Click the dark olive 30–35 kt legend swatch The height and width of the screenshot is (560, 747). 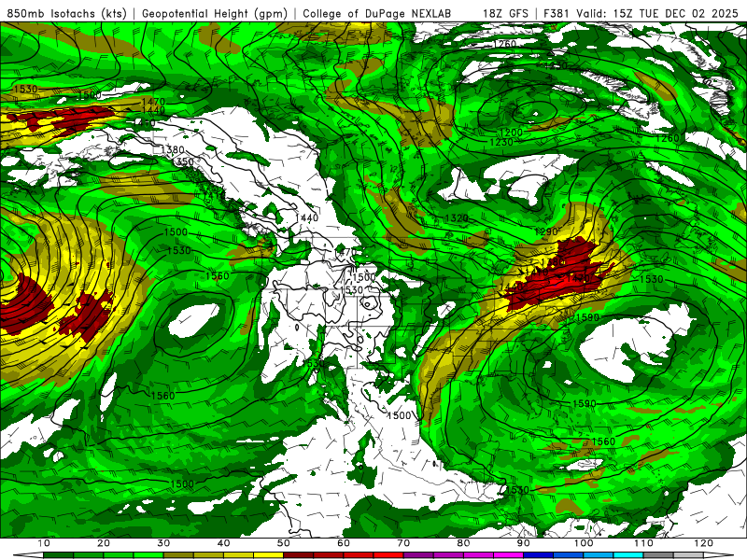(x=178, y=555)
